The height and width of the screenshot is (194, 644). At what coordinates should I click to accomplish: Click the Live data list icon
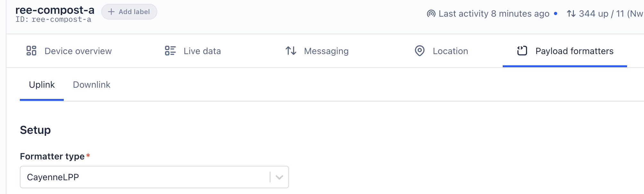pos(170,51)
